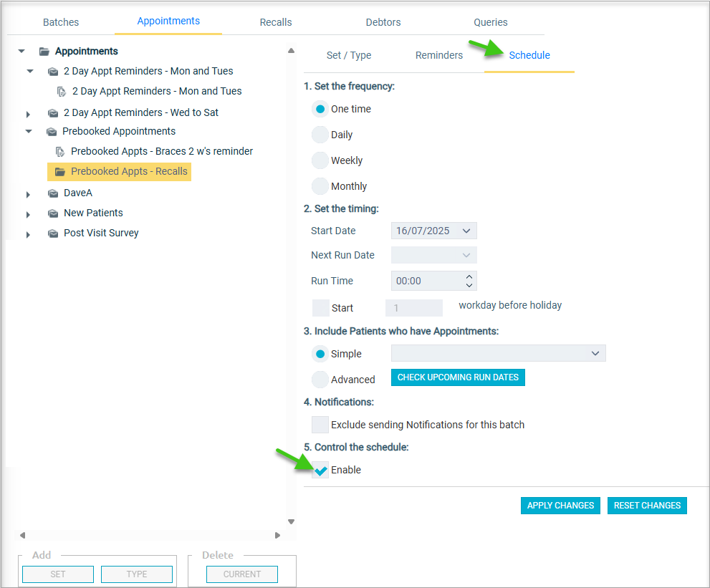The height and width of the screenshot is (588, 710).
Task: Select the New Patients tree item
Action: point(93,213)
